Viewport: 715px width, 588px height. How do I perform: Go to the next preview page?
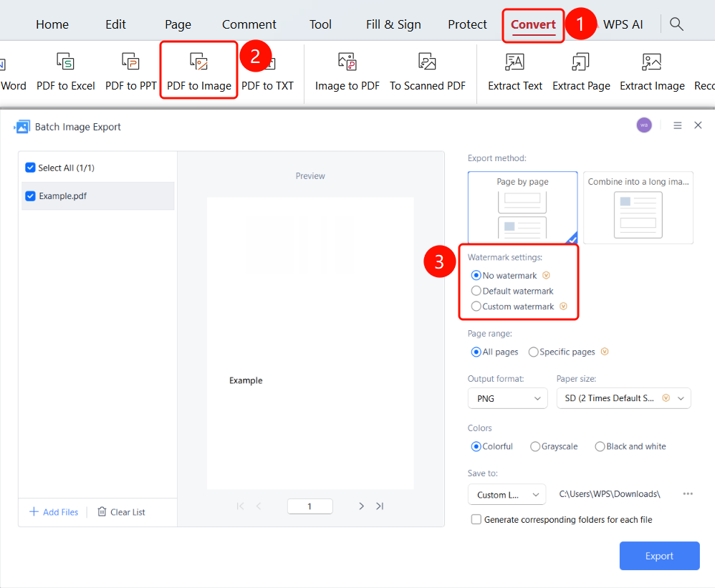coord(361,506)
